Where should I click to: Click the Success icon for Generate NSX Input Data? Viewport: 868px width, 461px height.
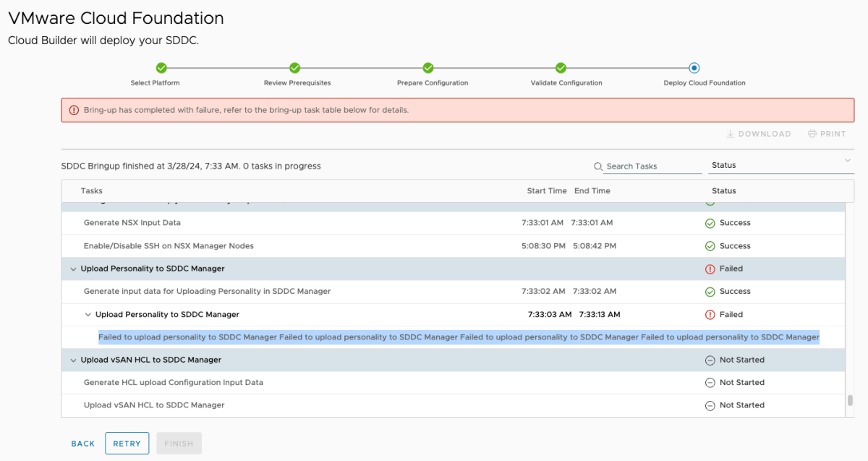point(710,223)
